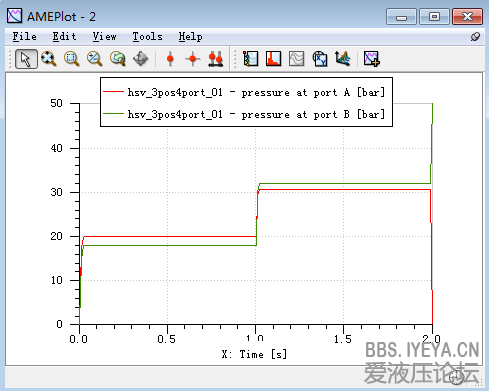Open the View menu
489x391 pixels.
click(x=104, y=36)
